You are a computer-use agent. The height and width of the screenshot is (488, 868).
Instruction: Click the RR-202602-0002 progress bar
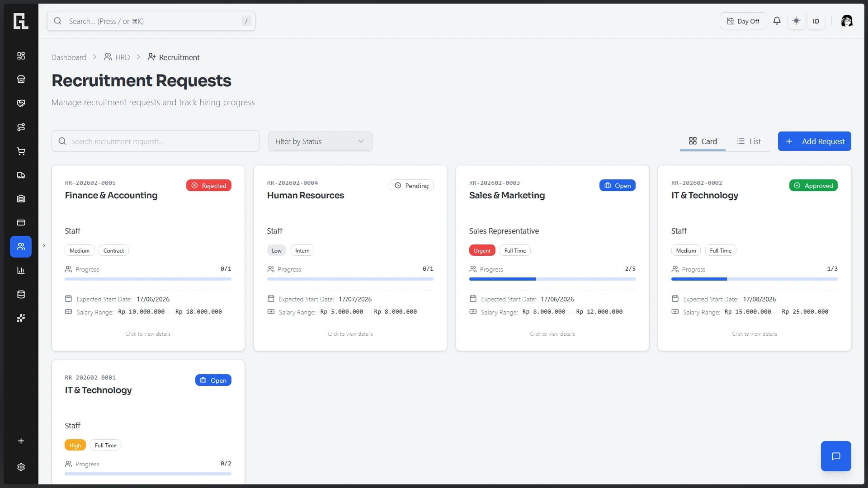pos(755,279)
